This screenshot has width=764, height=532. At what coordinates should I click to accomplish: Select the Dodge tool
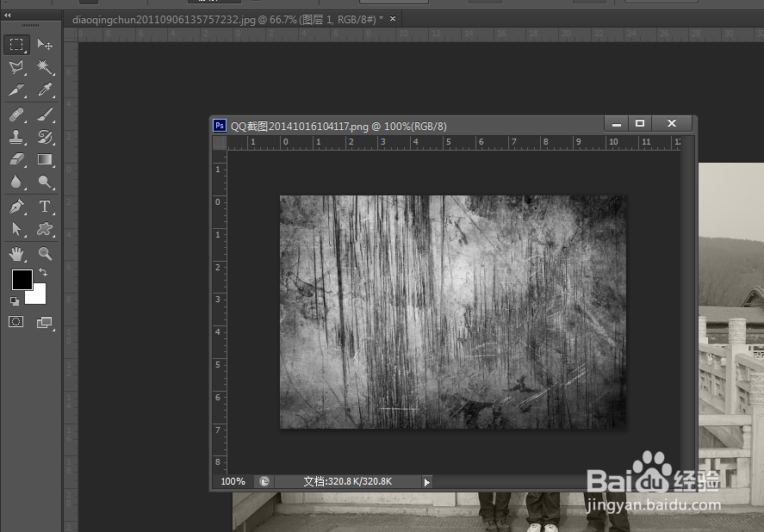(45, 182)
